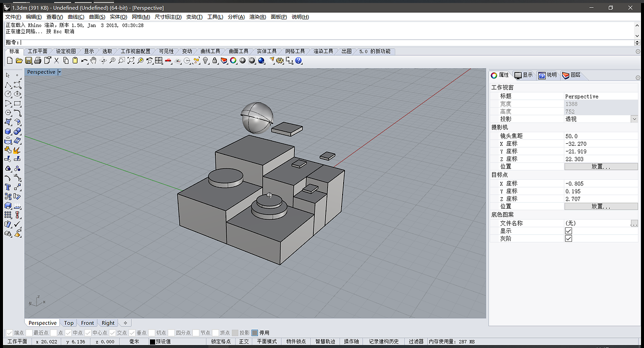Toggle the 最近点 osnap checkbox

point(29,333)
